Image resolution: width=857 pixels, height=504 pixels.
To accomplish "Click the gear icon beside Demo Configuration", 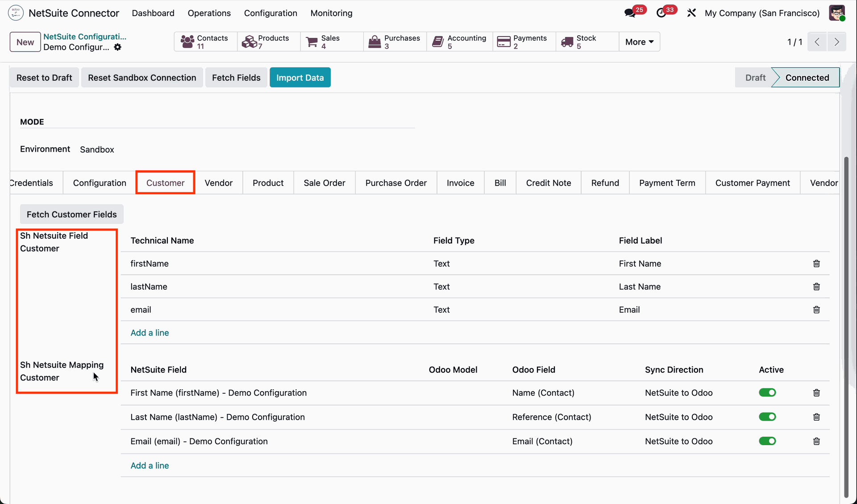I will coord(117,47).
